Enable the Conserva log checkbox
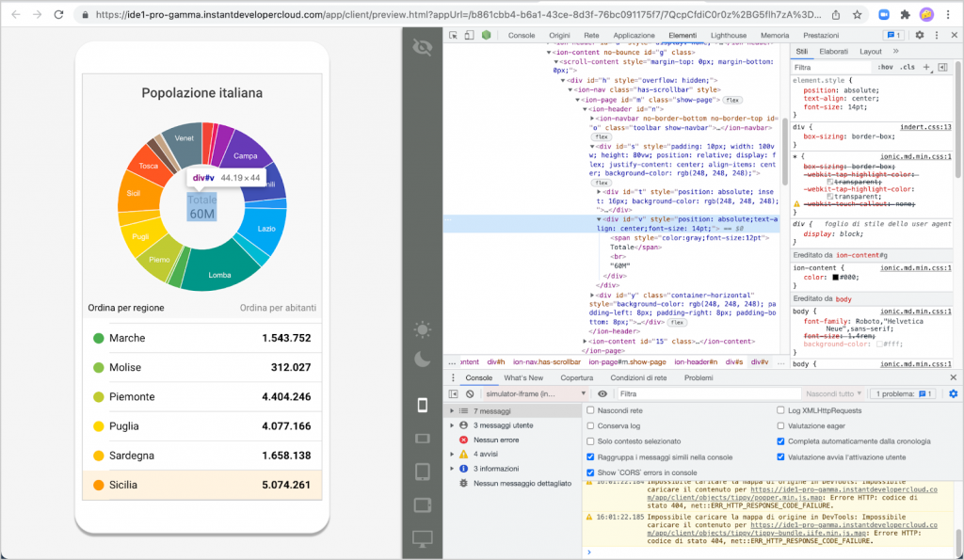 [590, 425]
